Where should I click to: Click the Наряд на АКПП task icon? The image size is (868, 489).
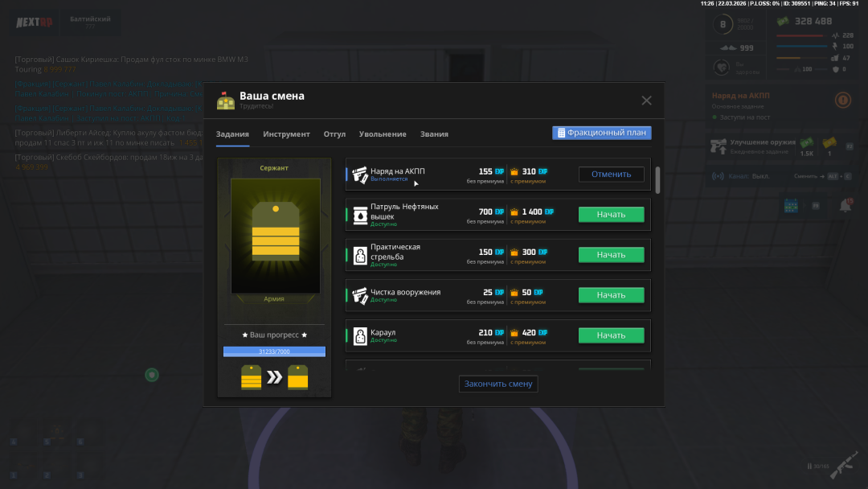click(x=360, y=175)
